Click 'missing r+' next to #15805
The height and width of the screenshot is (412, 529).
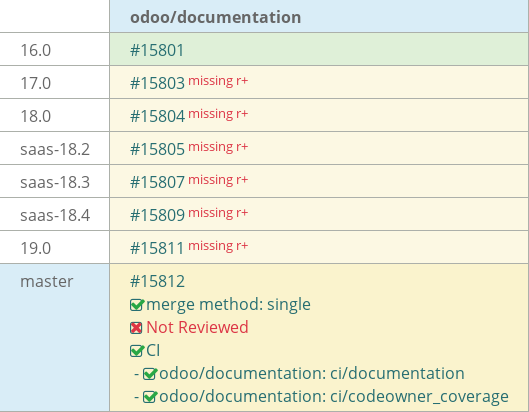[218, 147]
